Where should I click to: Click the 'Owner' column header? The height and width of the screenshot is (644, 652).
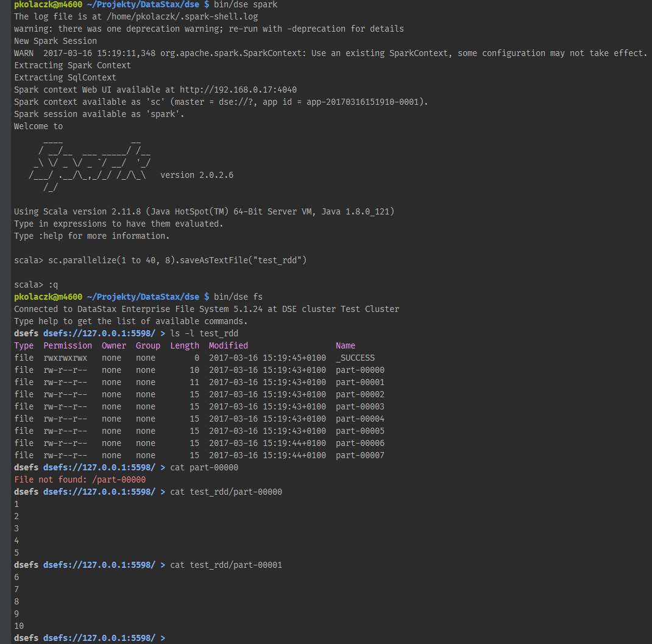click(x=114, y=345)
